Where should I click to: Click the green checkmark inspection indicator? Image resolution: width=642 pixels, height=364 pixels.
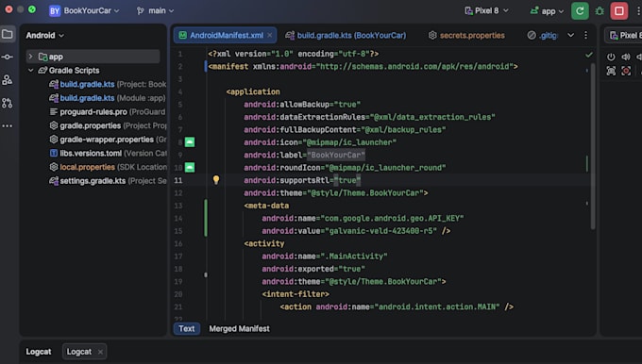click(x=589, y=55)
